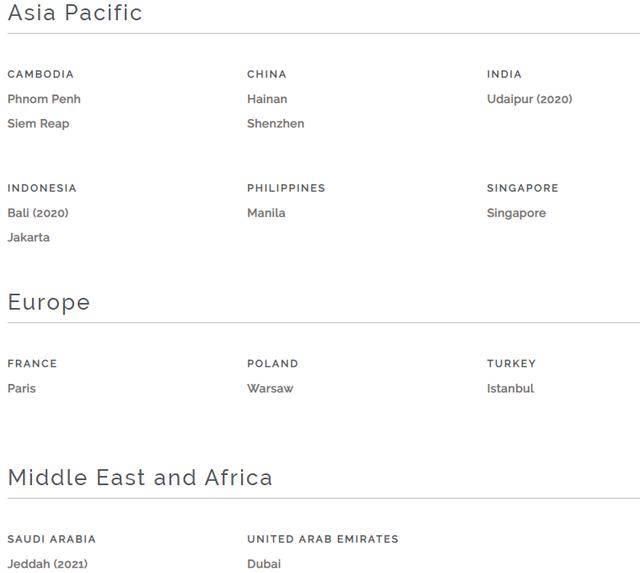This screenshot has height=573, width=640.
Task: Open the Singapore city link
Action: tap(516, 213)
